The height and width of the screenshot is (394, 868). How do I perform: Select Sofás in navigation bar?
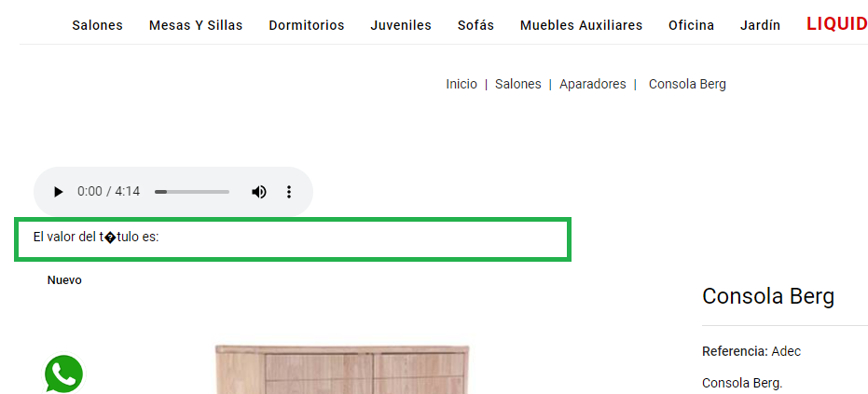[x=476, y=25]
